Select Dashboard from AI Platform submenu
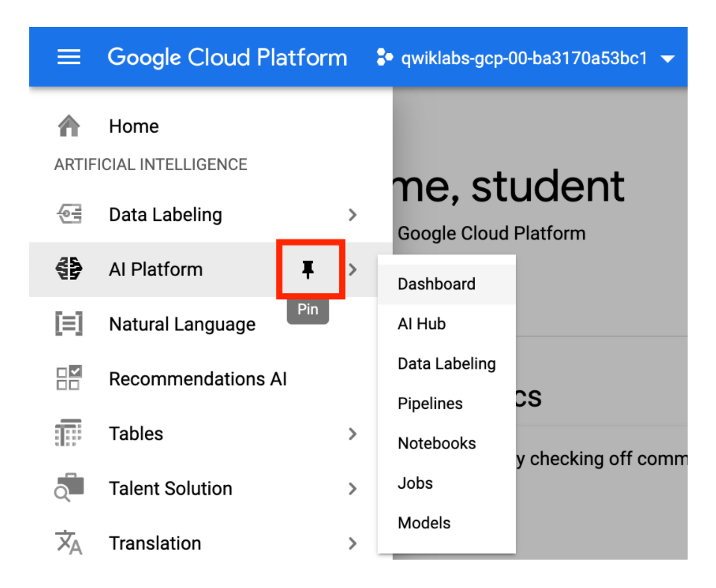Viewport: 716px width, 588px height. click(436, 284)
